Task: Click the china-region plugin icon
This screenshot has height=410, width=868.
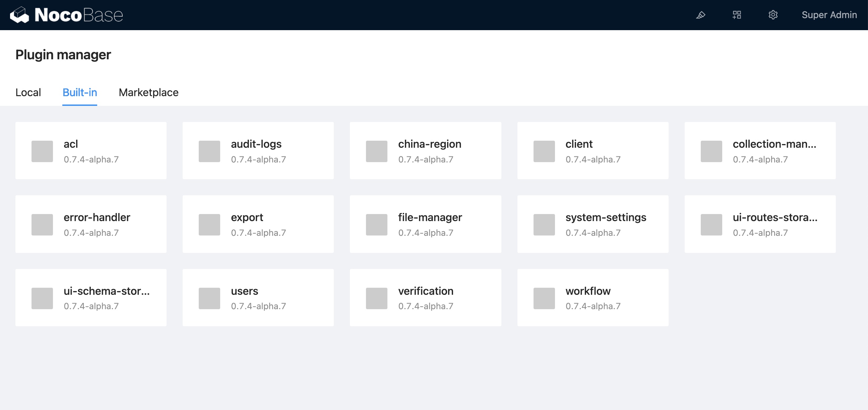Action: pyautogui.click(x=376, y=151)
